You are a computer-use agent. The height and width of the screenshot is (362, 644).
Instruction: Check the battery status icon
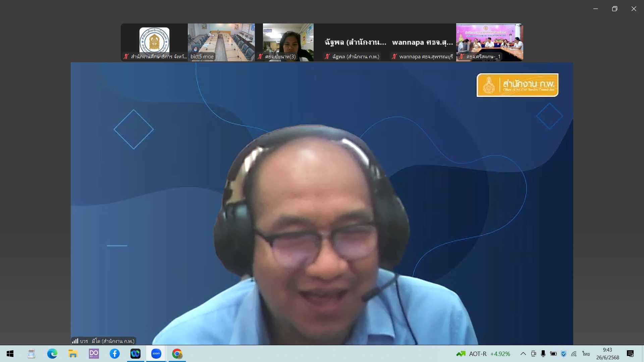pos(553,354)
